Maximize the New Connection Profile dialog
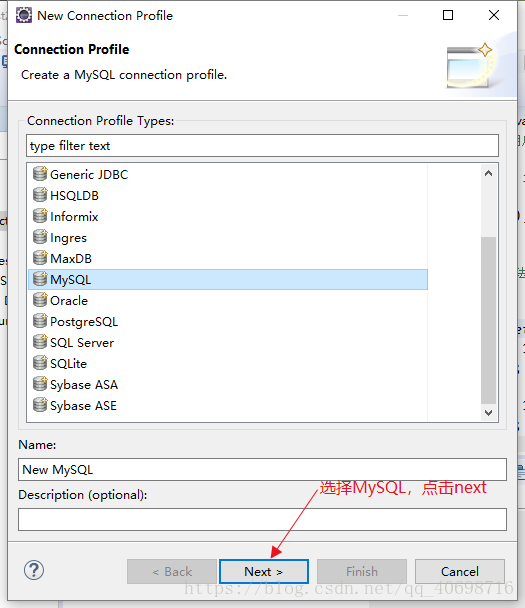The height and width of the screenshot is (608, 525). (448, 15)
